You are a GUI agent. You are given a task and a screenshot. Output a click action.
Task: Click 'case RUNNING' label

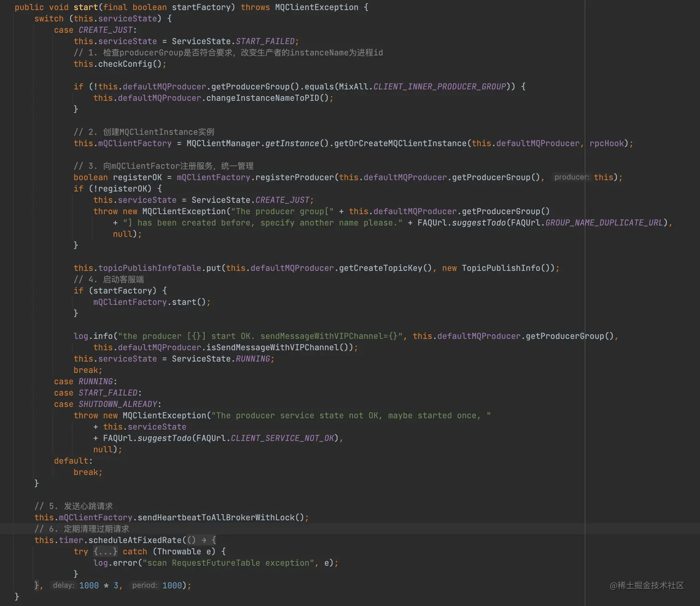pos(85,381)
